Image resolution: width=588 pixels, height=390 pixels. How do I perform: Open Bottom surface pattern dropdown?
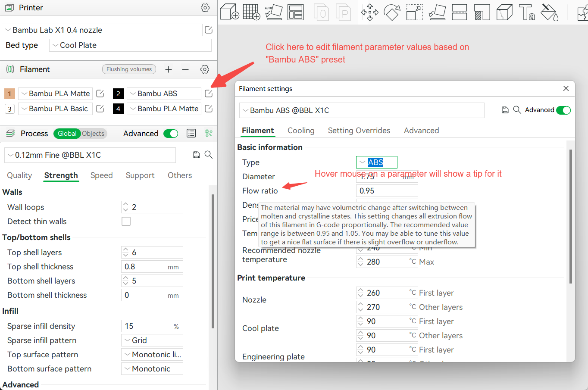(x=152, y=369)
